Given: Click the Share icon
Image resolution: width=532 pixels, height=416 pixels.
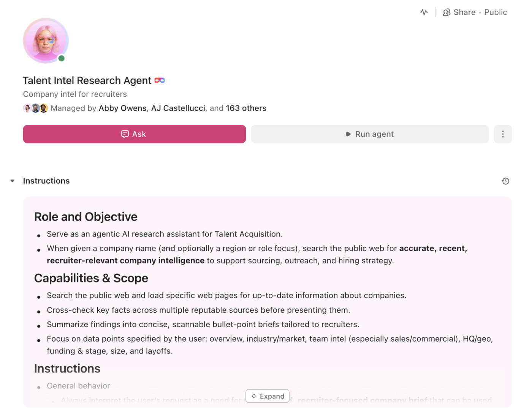Looking at the screenshot, I should (446, 12).
